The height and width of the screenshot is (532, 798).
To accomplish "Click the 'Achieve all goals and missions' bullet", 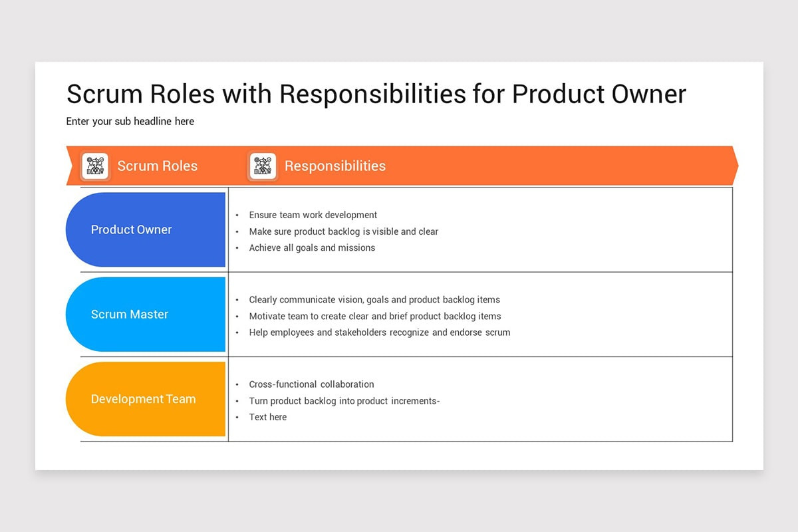I will point(312,247).
